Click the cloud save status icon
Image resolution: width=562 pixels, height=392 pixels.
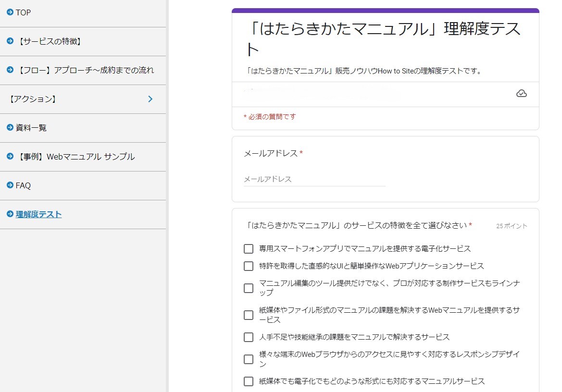pos(521,93)
